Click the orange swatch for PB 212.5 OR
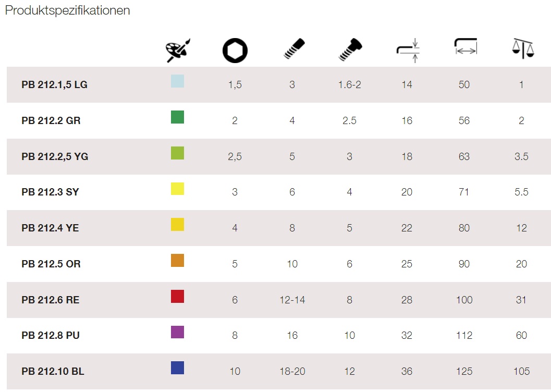 [x=177, y=261]
